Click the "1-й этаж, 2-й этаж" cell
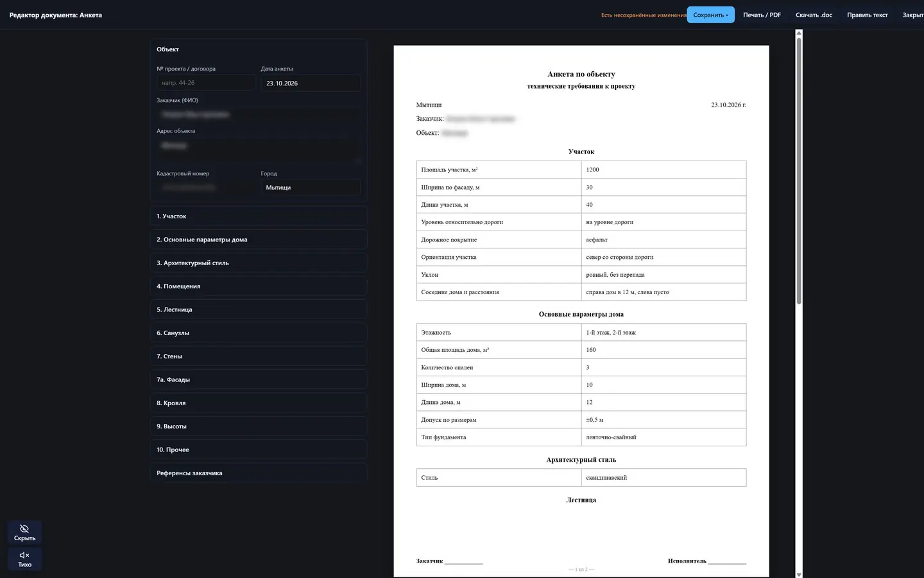 (x=663, y=333)
